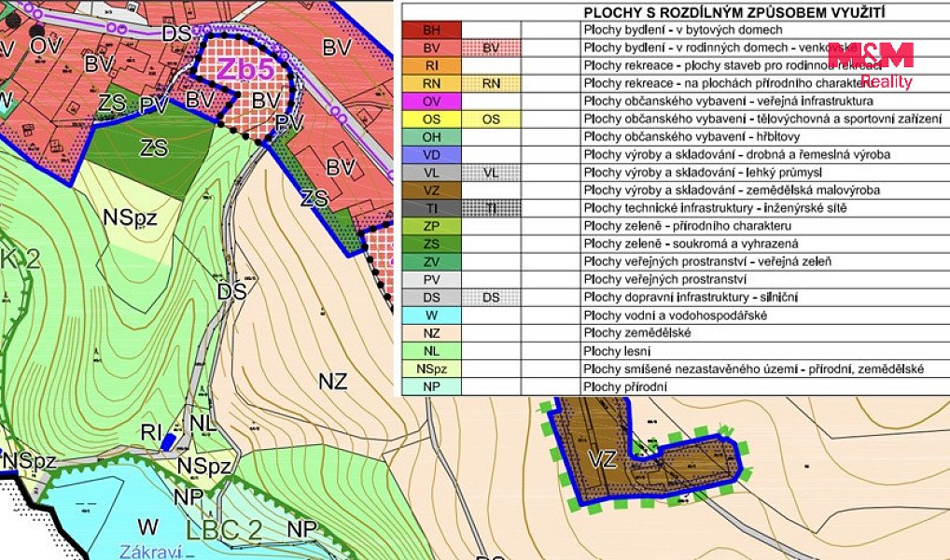Viewport: 950px width, 560px height.
Task: Click 'Plochy technické infrastruktury - inženýrské sítě' text
Action: (x=715, y=208)
